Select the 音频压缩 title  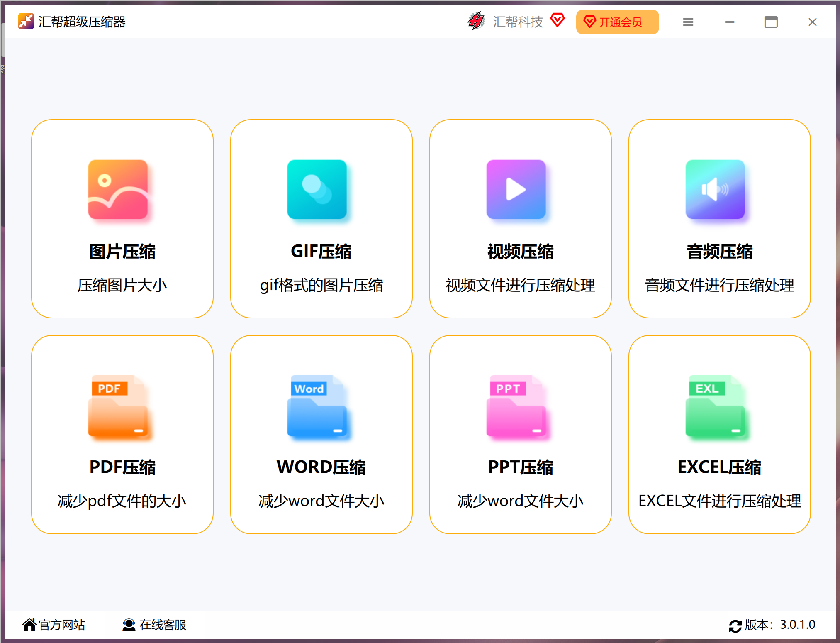pos(720,252)
